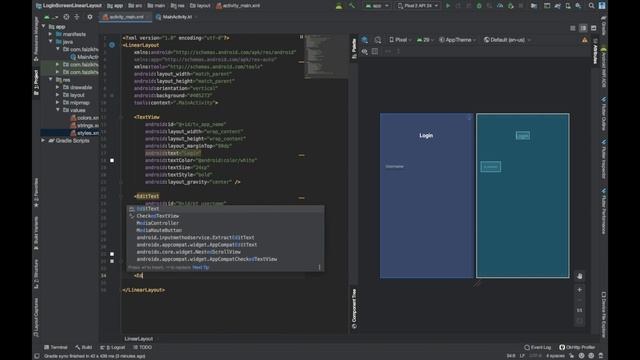Viewport: 640px width, 360px height.
Task: Expand the Gradle Scripts node
Action: tap(43, 140)
